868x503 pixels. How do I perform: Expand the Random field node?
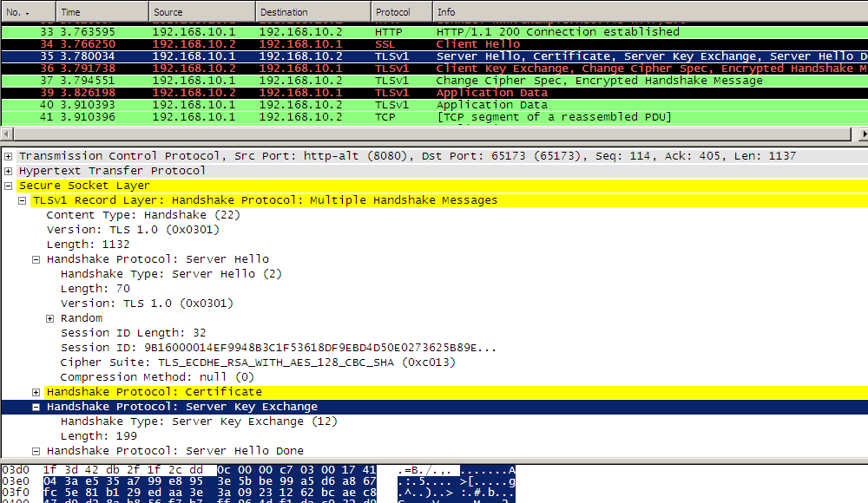[49, 319]
